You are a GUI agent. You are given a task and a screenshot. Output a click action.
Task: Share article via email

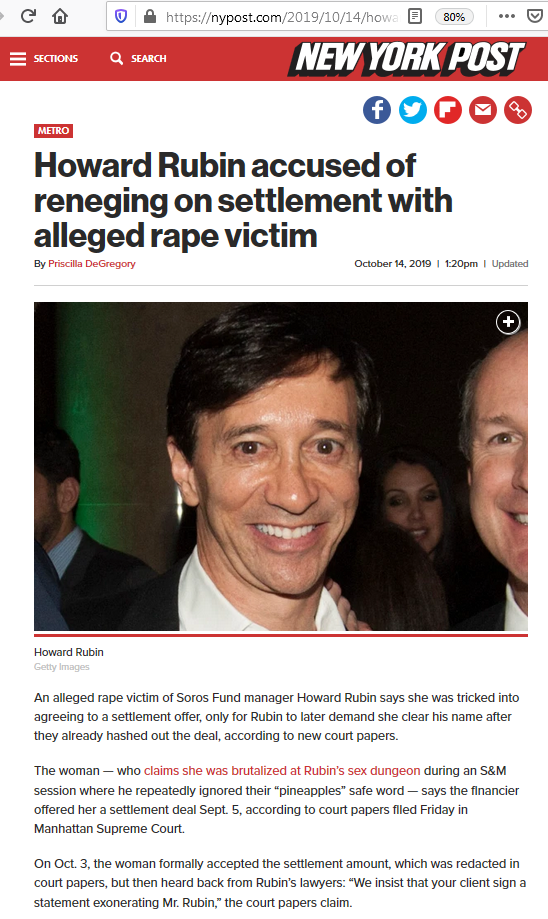483,110
